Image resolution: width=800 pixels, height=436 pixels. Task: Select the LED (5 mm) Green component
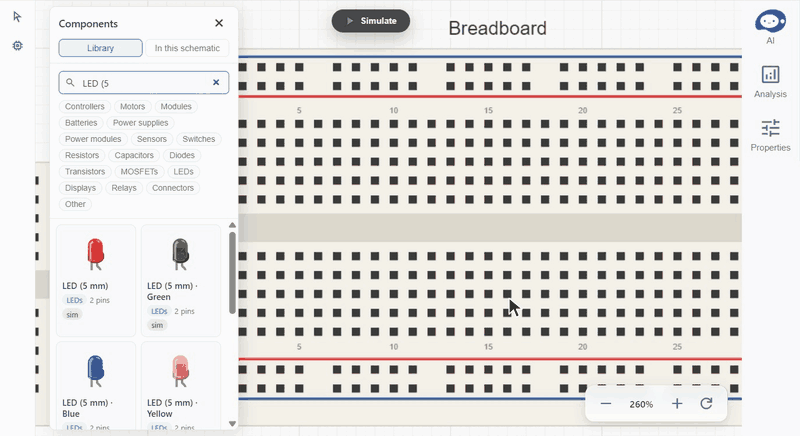click(x=181, y=280)
